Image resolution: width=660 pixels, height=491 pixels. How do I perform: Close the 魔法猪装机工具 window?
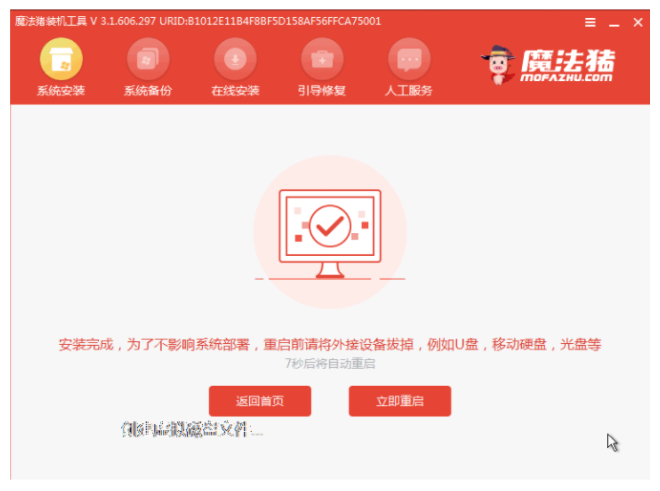click(x=638, y=22)
